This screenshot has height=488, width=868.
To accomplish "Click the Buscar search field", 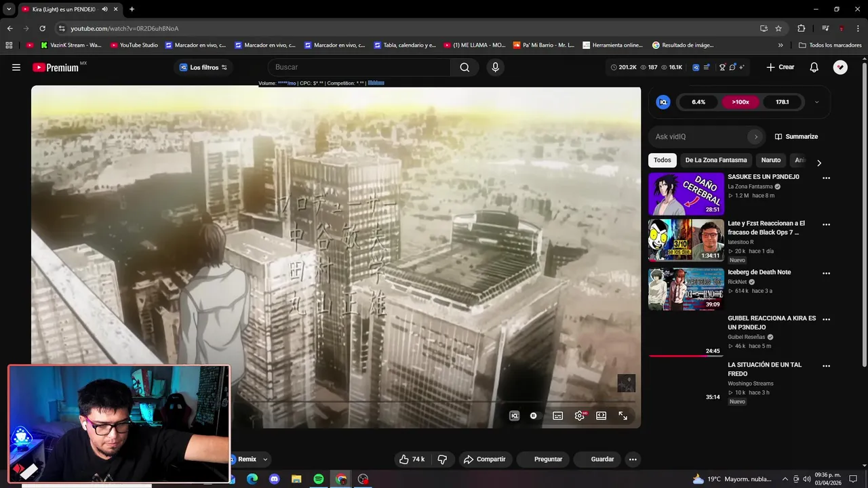I will 359,67.
